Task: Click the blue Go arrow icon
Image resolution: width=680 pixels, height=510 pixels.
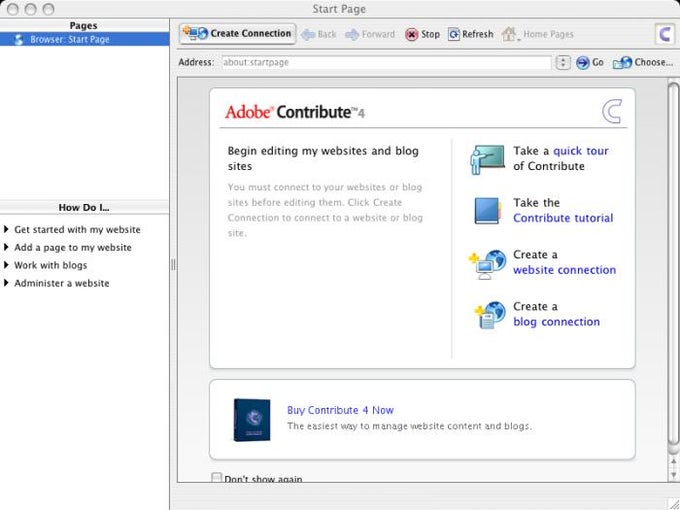Action: click(582, 62)
